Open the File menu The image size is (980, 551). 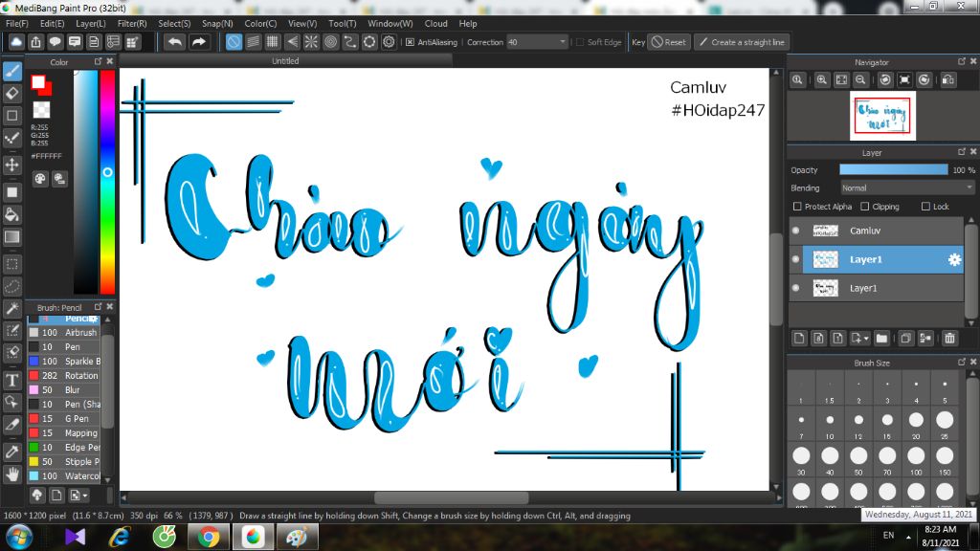pyautogui.click(x=17, y=24)
